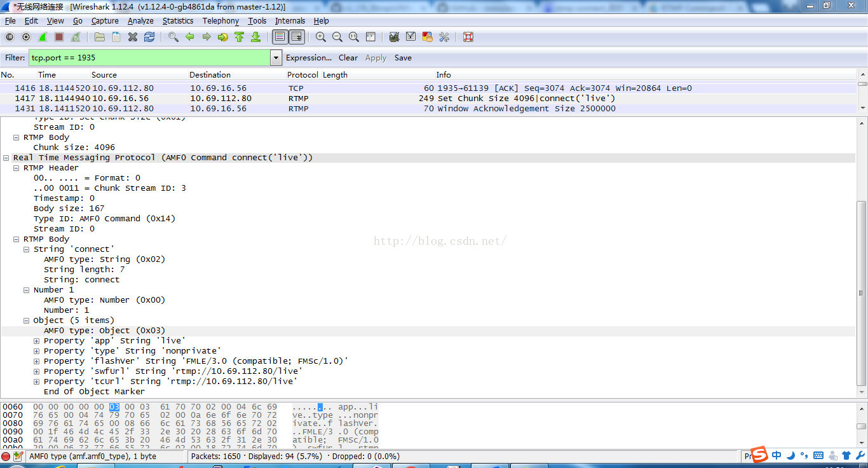868x468 pixels.
Task: Select packet 1431 Window Acknowledgement Size row
Action: click(428, 109)
